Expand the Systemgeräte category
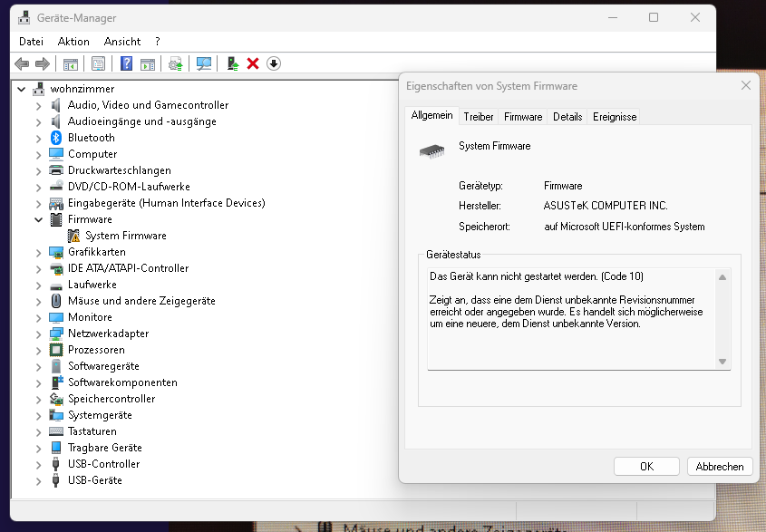Viewport: 766px width, 532px height. 39,416
